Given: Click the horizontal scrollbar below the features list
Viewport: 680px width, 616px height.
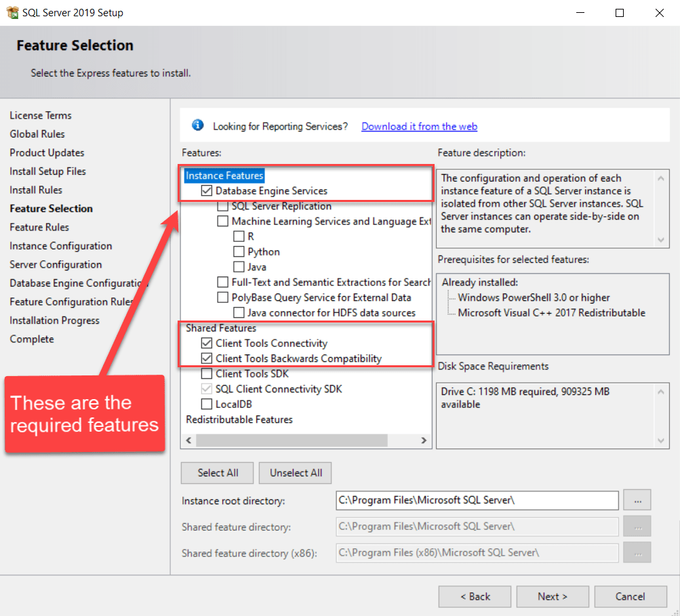Looking at the screenshot, I should pos(292,440).
